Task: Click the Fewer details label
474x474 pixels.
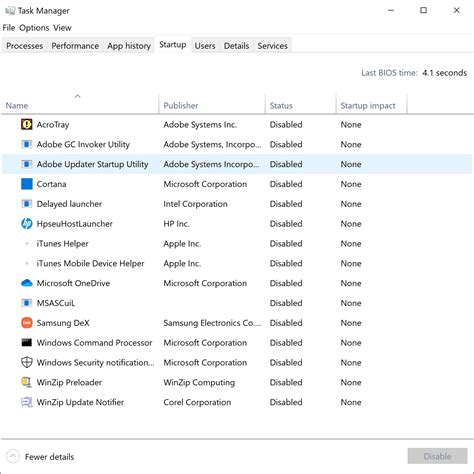Action: (49, 457)
